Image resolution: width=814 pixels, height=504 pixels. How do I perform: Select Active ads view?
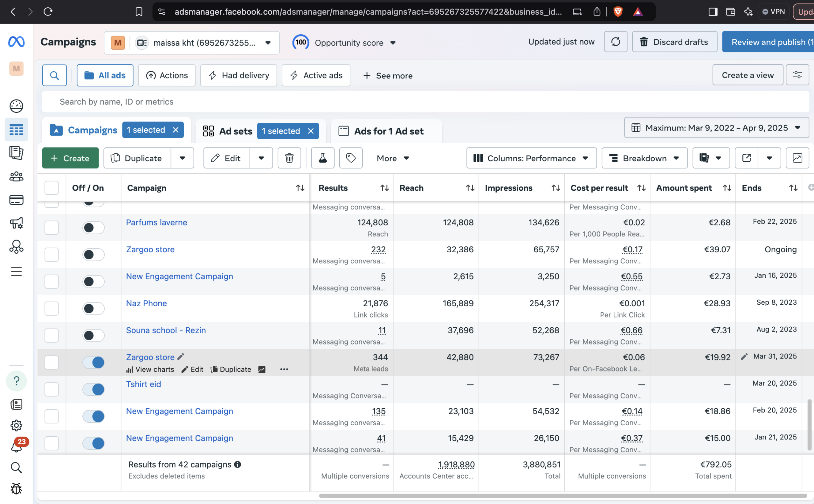316,75
